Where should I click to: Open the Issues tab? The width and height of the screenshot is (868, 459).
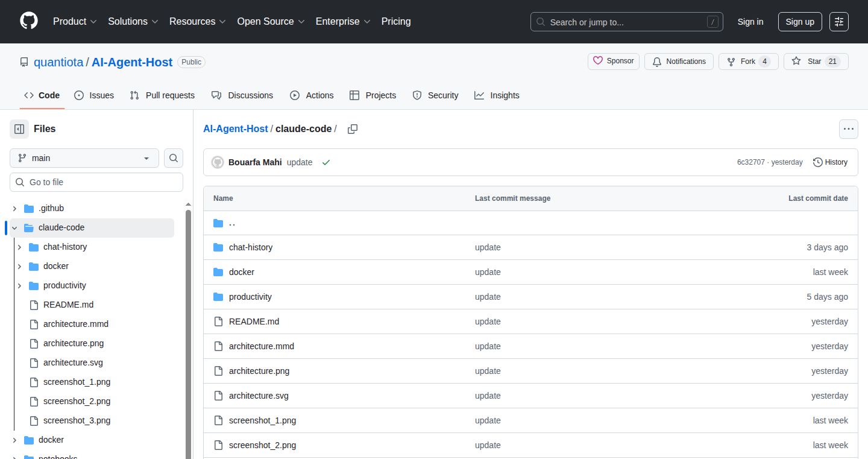tap(94, 95)
